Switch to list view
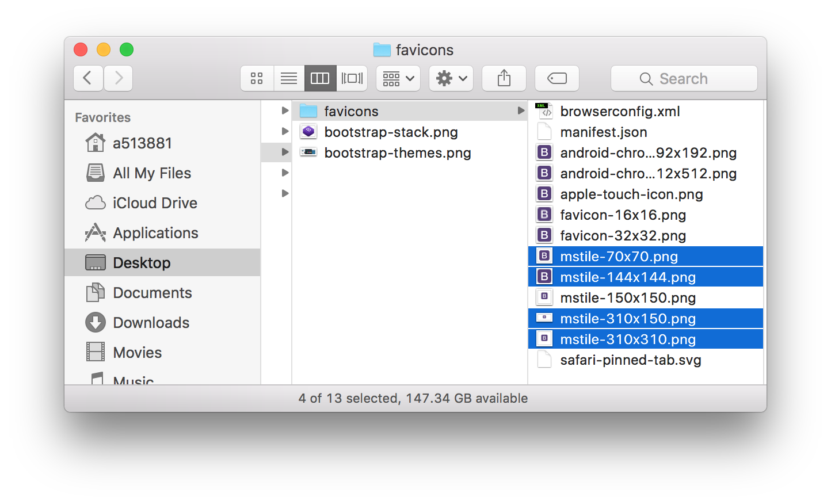The height and width of the screenshot is (504, 831). tap(289, 78)
